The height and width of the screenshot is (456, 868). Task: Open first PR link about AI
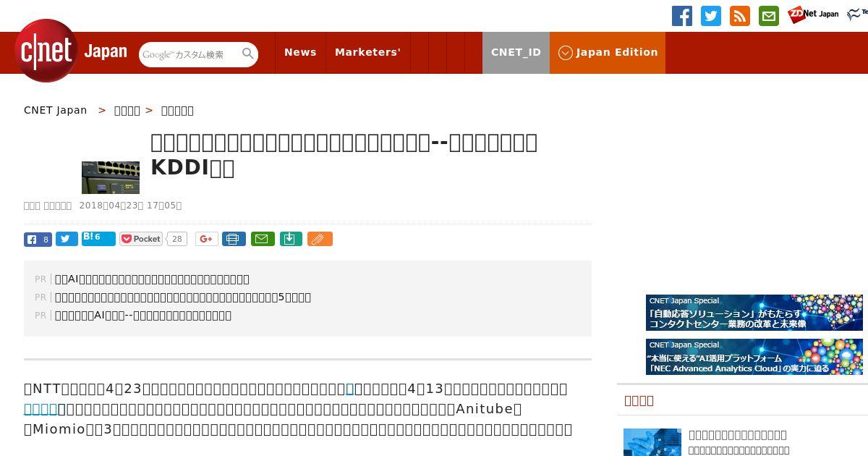point(152,279)
